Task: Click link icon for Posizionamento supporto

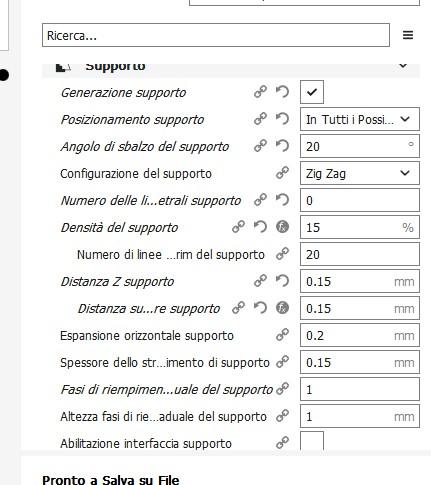Action: tap(260, 119)
